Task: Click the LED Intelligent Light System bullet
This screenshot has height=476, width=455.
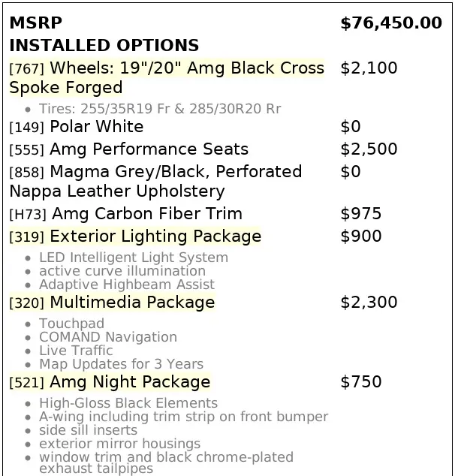Action: tap(134, 258)
